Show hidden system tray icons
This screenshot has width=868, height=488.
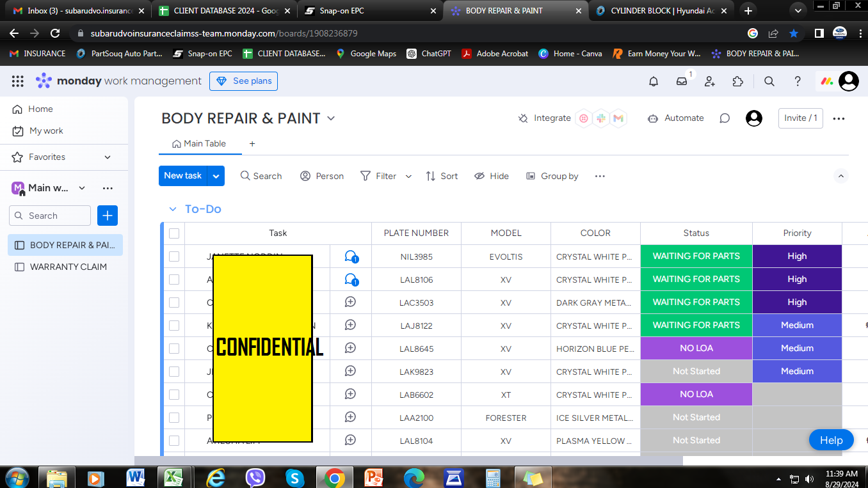pyautogui.click(x=779, y=478)
